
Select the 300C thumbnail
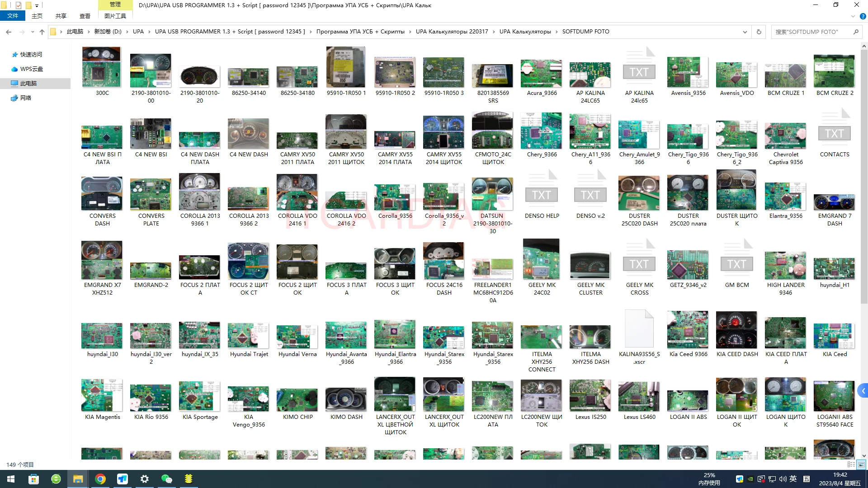pyautogui.click(x=102, y=68)
